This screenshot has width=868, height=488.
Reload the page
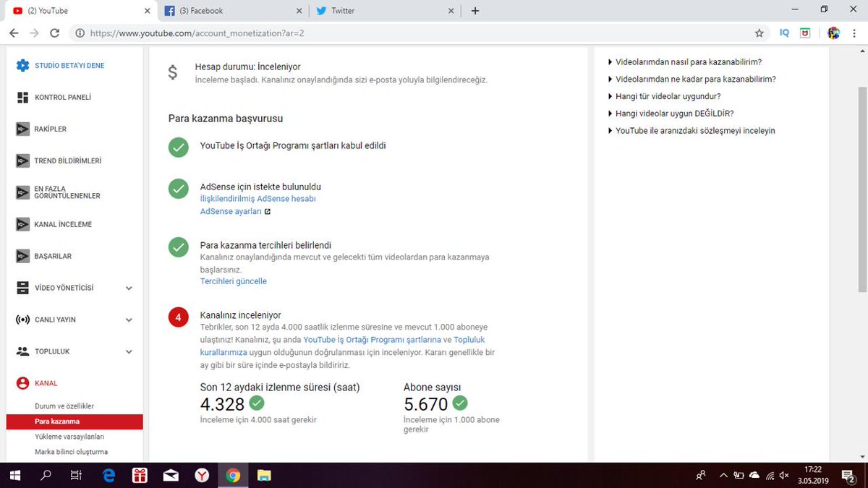coord(54,33)
